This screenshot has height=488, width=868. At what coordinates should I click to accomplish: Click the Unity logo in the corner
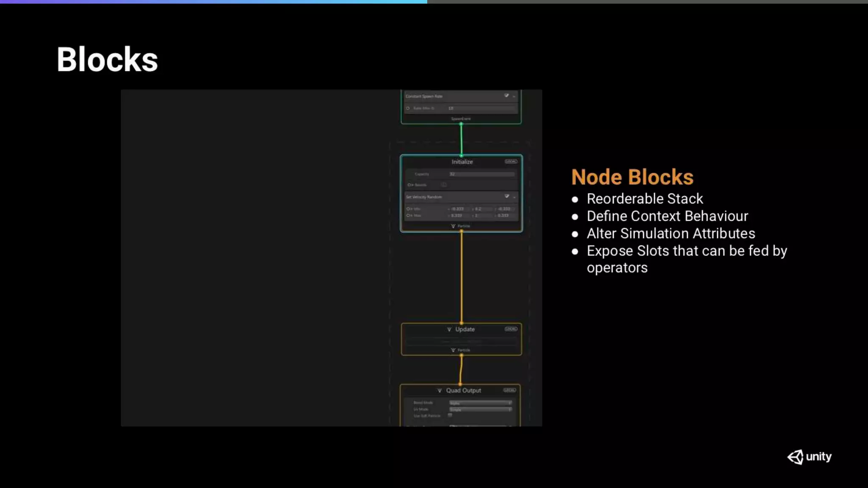pyautogui.click(x=809, y=457)
